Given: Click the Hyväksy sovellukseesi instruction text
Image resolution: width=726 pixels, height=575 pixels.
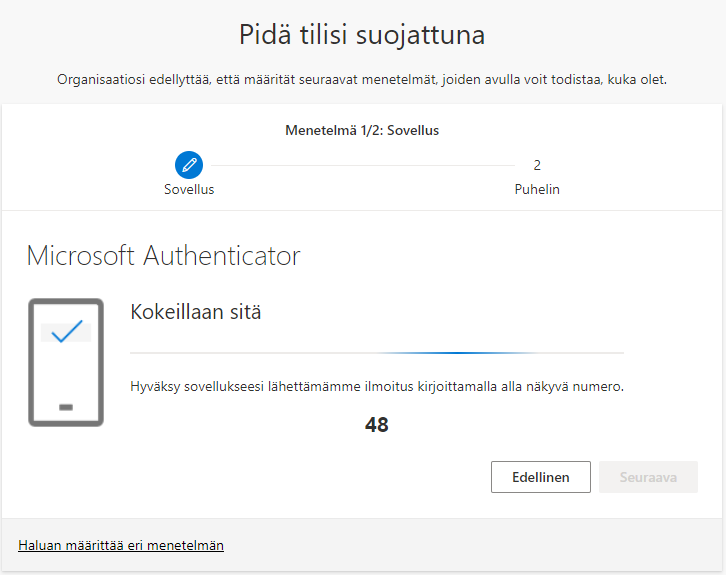Looking at the screenshot, I should pyautogui.click(x=377, y=386).
